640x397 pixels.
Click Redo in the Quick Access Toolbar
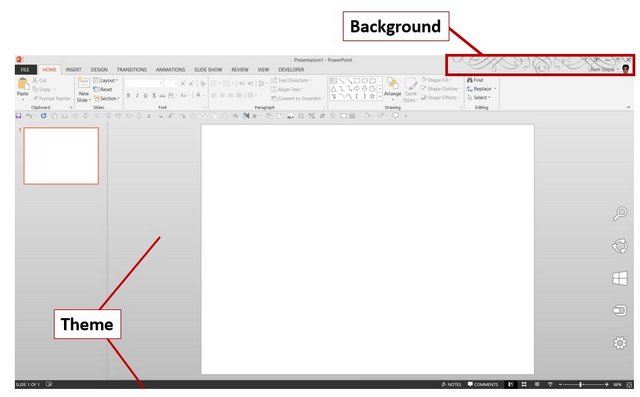pyautogui.click(x=43, y=116)
